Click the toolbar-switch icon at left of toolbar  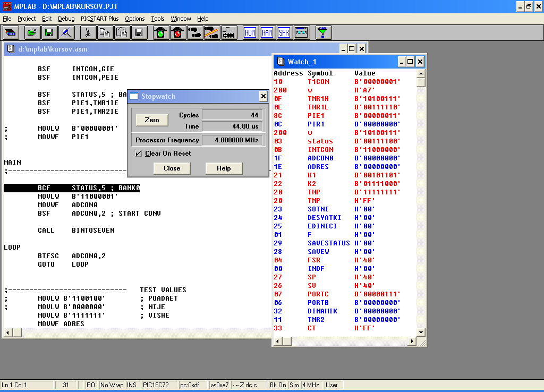[x=11, y=33]
